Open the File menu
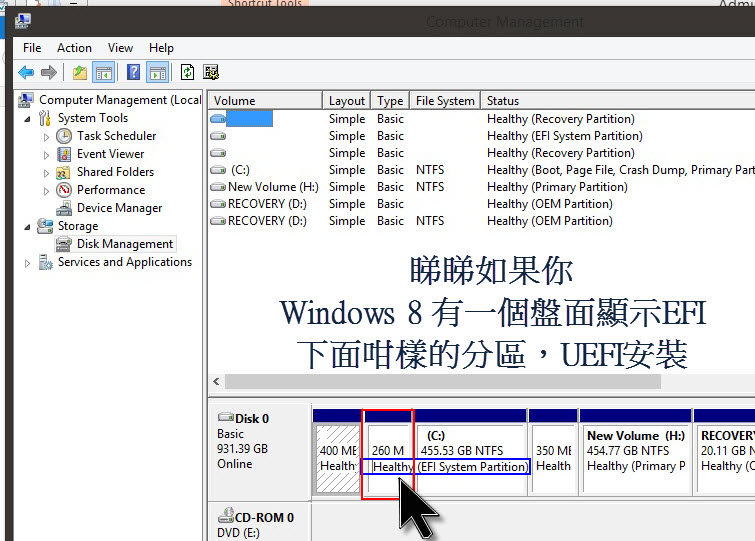755x541 pixels. coord(32,48)
